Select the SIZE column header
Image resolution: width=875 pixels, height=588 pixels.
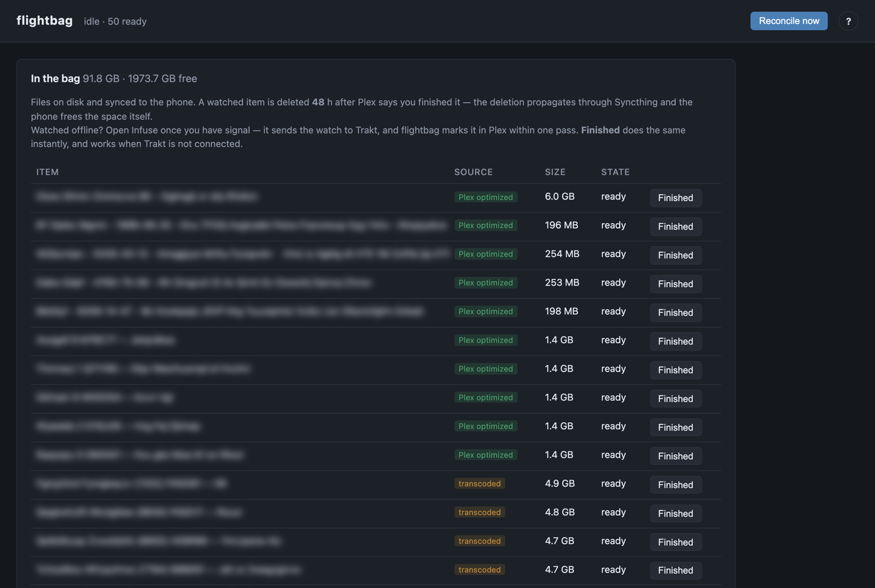click(x=555, y=172)
